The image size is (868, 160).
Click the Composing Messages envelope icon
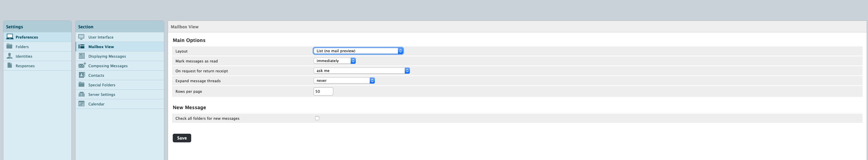point(82,66)
